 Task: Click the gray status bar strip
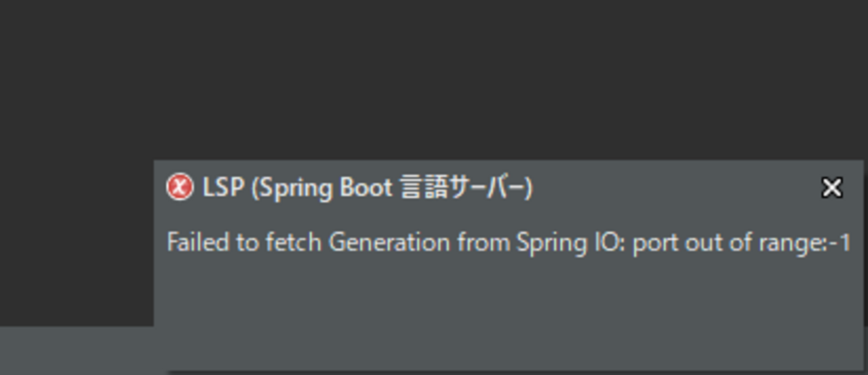click(77, 350)
